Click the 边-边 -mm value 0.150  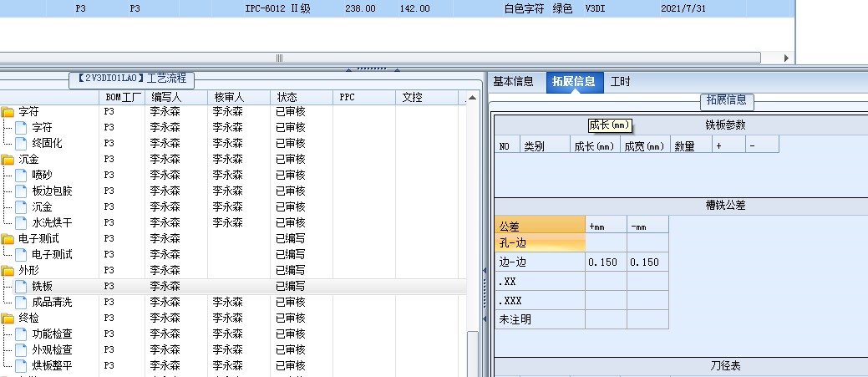(647, 262)
